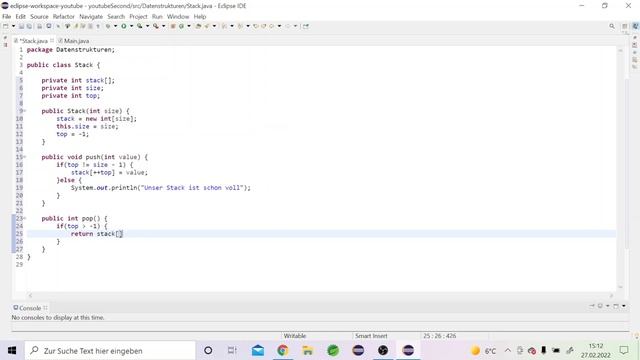Click the Open Type toolbar icon
Viewport: 640px width, 360px height.
tap(198, 26)
